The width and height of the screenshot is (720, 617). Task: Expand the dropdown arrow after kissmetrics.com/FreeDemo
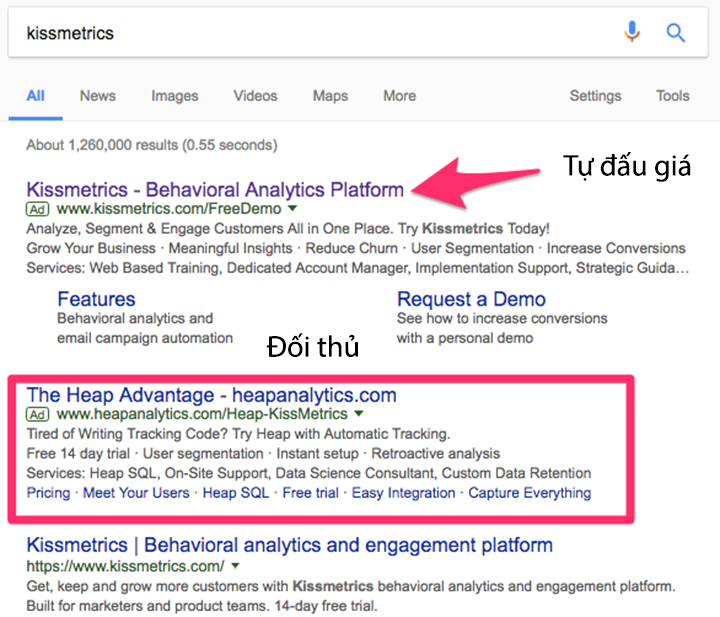[292, 209]
